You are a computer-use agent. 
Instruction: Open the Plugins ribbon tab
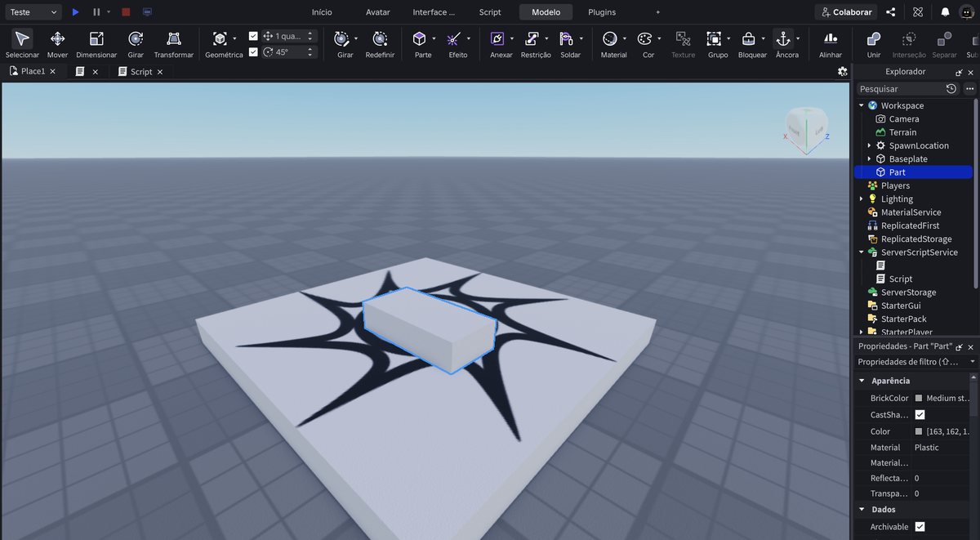coord(602,12)
